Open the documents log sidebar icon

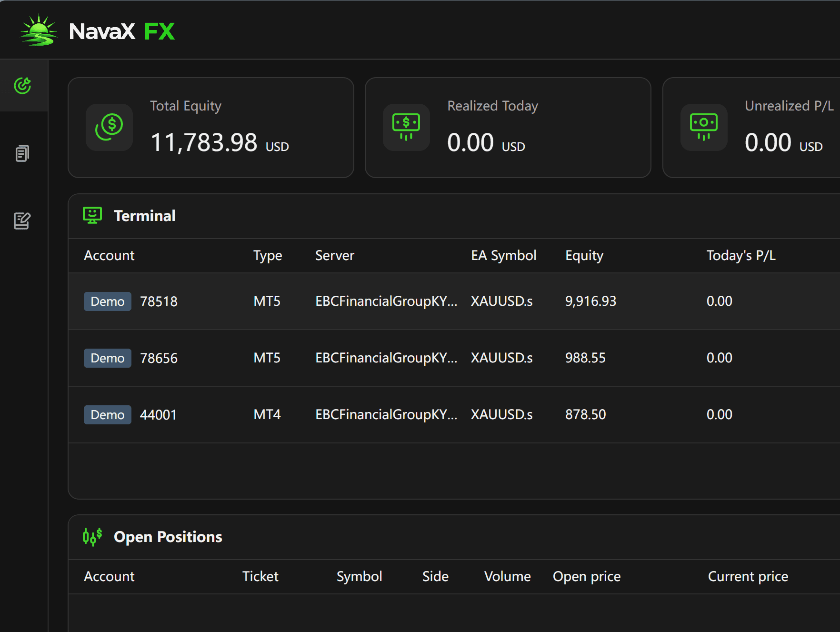22,153
